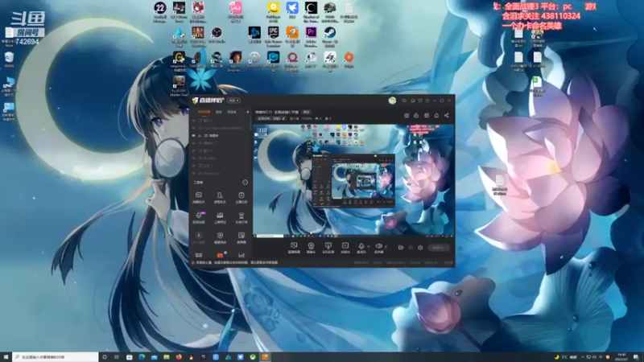644x362 pixels.
Task: Open the mode dropdown pill beside app logo
Action: [x=233, y=101]
